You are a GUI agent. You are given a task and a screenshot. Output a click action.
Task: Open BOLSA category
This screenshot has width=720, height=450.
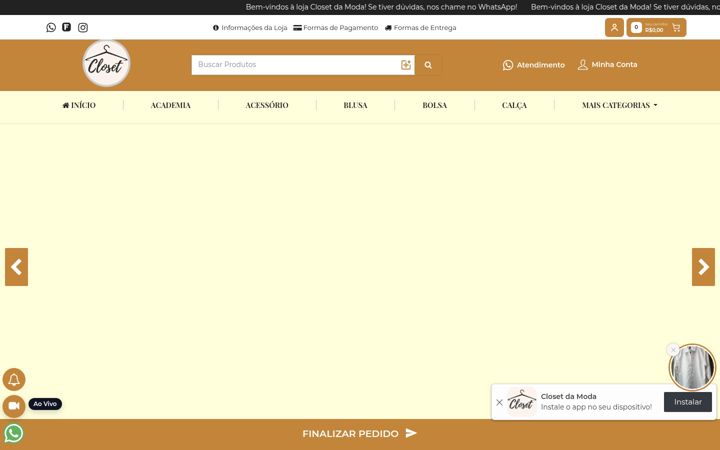(434, 105)
